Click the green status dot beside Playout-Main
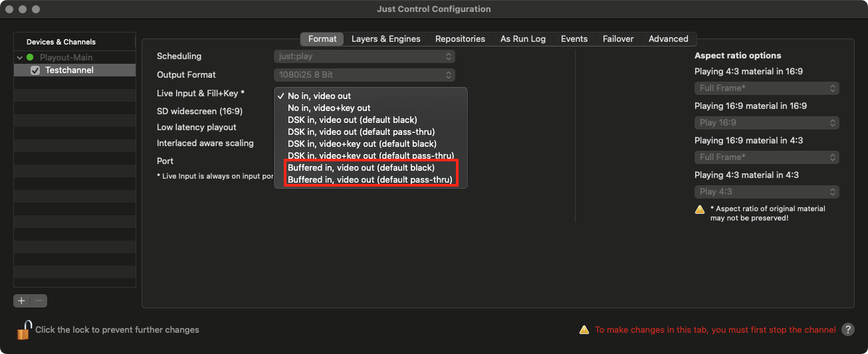The height and width of the screenshot is (354, 868). [x=30, y=58]
